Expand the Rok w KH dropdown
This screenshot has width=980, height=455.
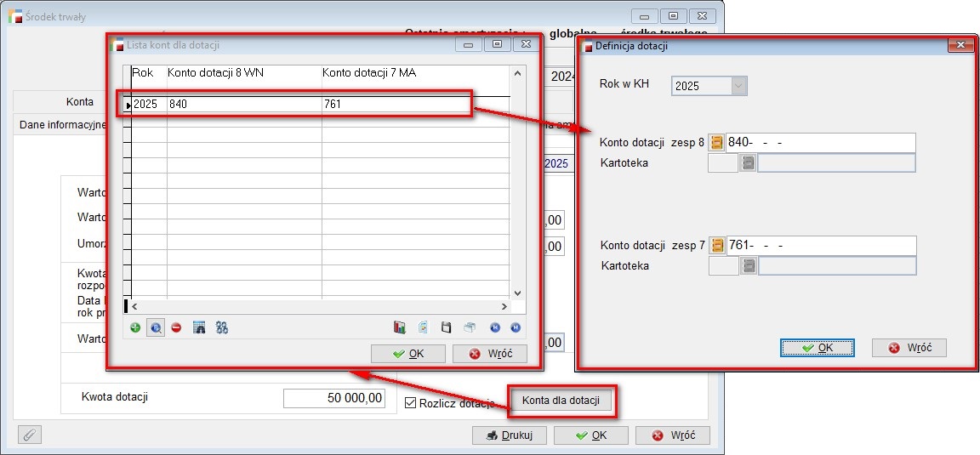tap(739, 86)
